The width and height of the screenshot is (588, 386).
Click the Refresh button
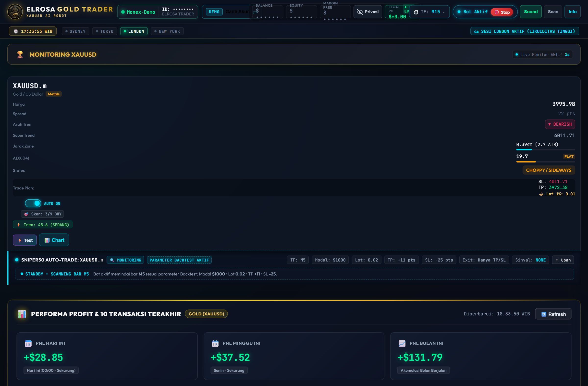pos(553,314)
